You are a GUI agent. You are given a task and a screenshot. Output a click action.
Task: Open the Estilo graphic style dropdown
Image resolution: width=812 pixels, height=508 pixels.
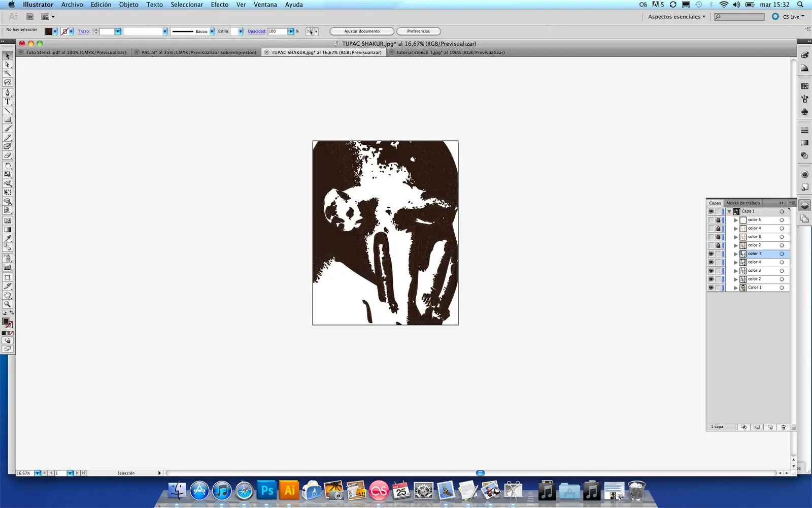pos(241,31)
